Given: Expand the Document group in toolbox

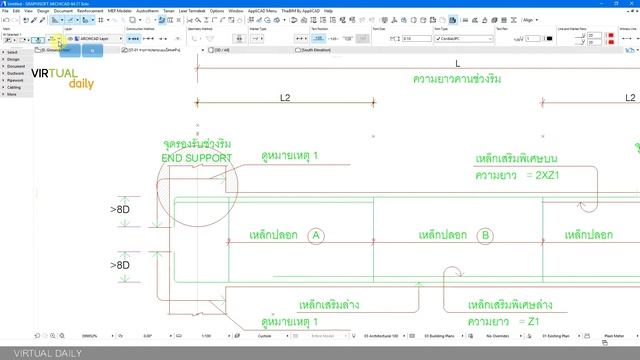Looking at the screenshot, I should (x=16, y=66).
